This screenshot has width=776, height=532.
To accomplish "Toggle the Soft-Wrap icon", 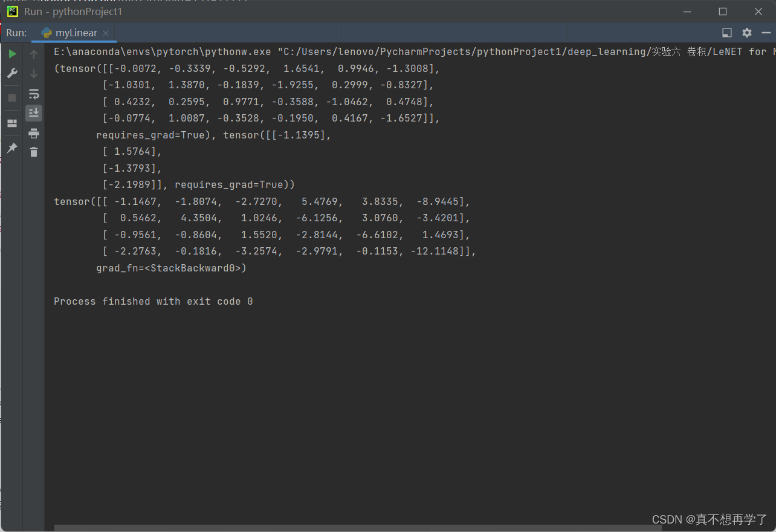I will (x=34, y=94).
